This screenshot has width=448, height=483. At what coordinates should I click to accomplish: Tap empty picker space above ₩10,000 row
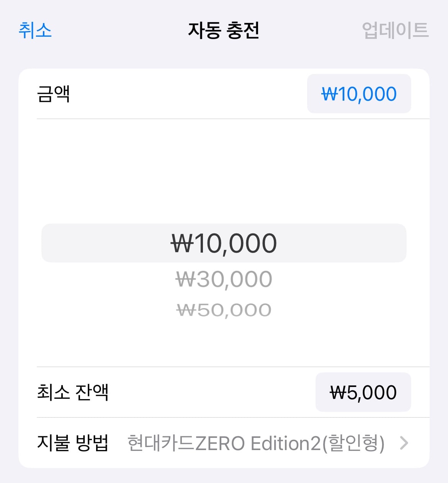point(224,172)
